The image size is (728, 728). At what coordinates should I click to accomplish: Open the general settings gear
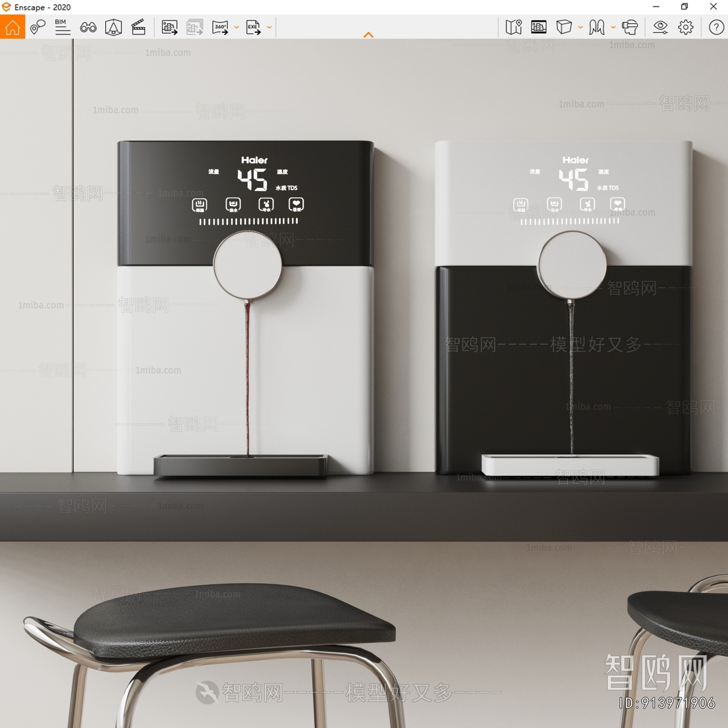point(686,27)
